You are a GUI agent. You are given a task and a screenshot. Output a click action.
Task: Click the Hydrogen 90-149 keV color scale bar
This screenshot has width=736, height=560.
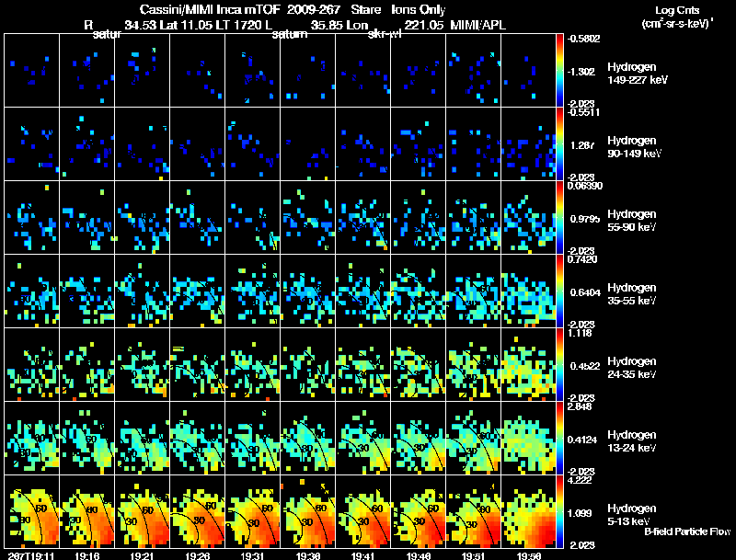[x=559, y=144]
